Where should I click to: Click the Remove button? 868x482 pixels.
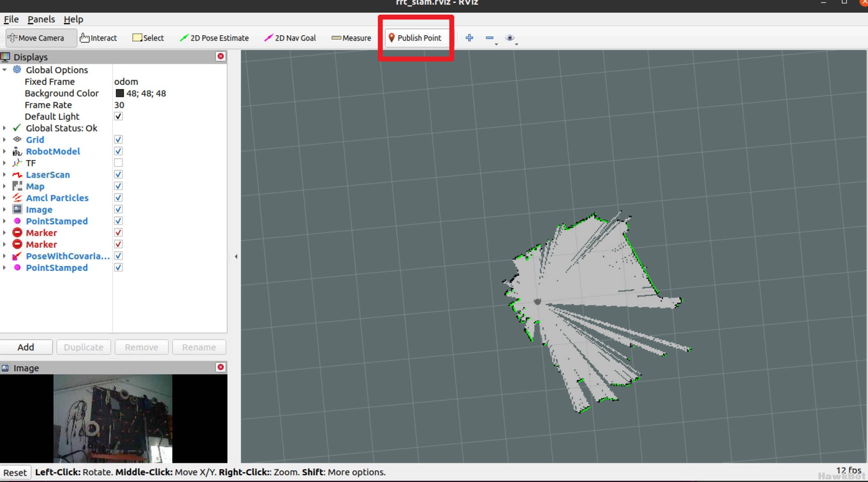pyautogui.click(x=141, y=347)
